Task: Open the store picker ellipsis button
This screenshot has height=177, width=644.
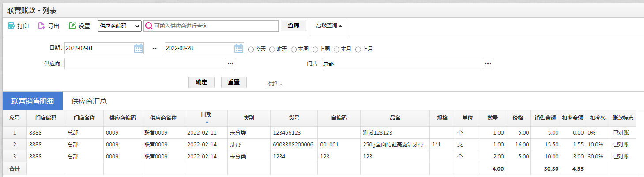Action: [488, 64]
